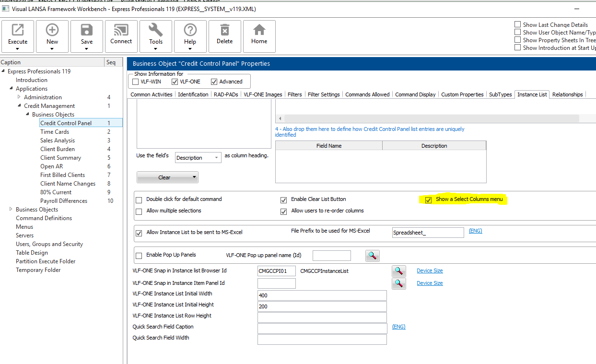
Task: Open the Custom Properties tab
Action: (462, 94)
